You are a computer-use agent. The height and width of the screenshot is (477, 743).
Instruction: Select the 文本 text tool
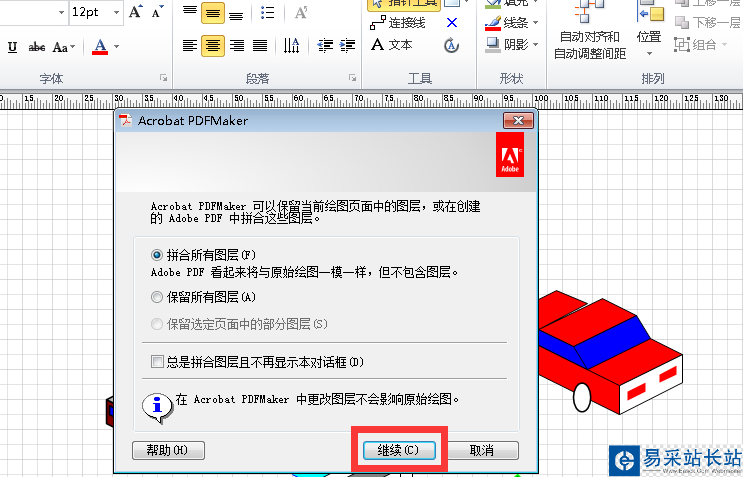click(x=392, y=45)
